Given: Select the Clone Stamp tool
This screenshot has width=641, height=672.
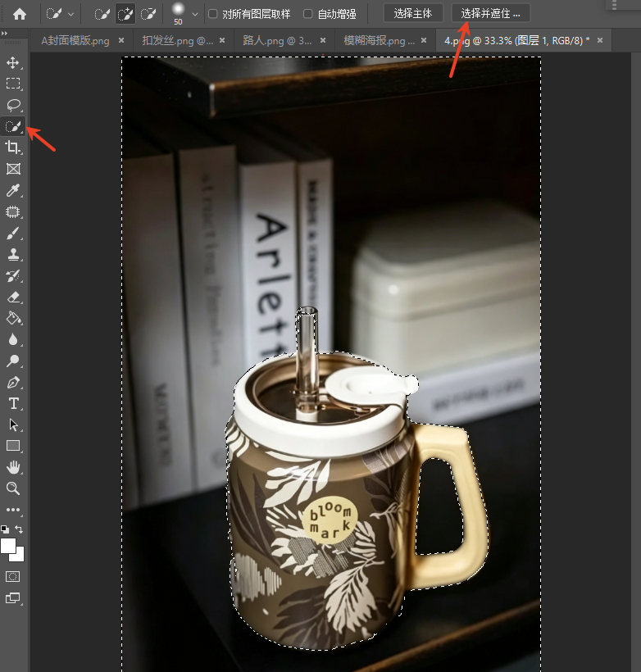Looking at the screenshot, I should click(13, 254).
